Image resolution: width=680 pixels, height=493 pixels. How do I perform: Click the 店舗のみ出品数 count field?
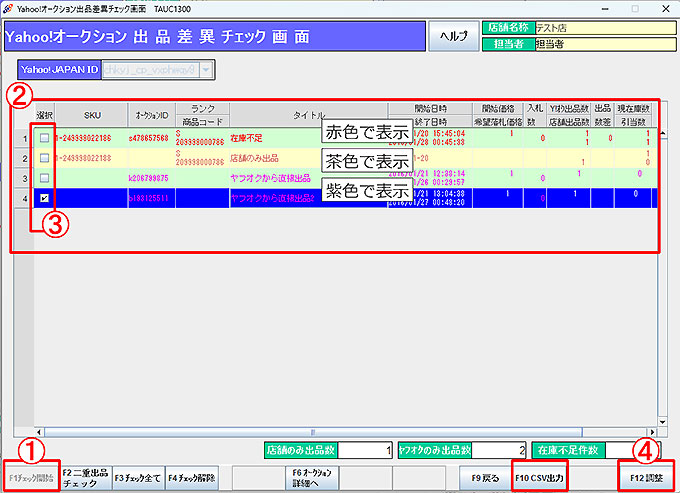(366, 450)
